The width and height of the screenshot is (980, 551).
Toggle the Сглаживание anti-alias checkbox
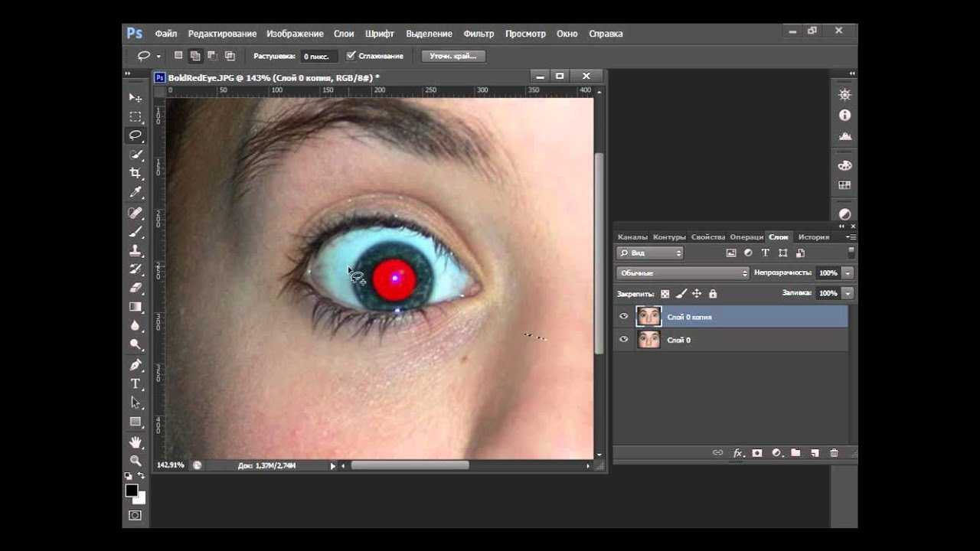tap(351, 56)
